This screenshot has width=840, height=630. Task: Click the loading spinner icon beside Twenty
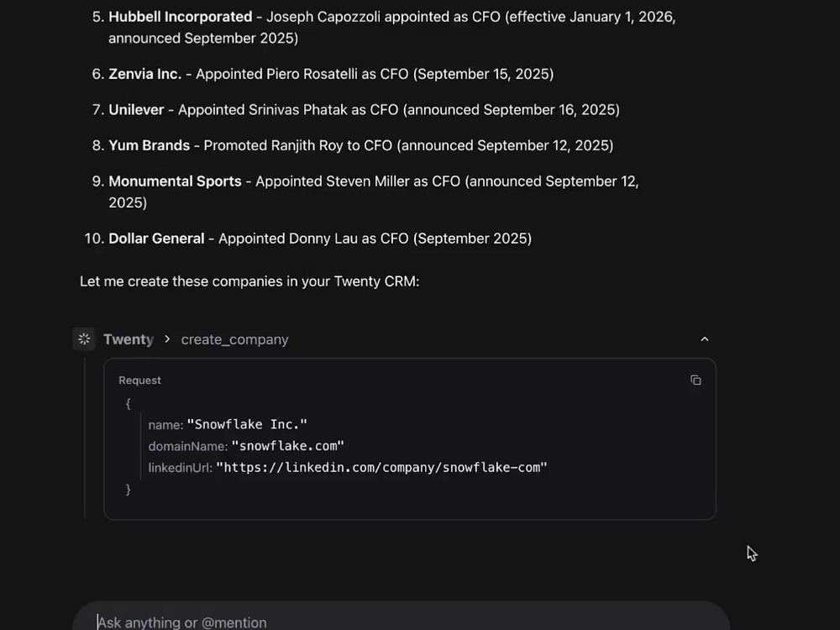tap(84, 339)
